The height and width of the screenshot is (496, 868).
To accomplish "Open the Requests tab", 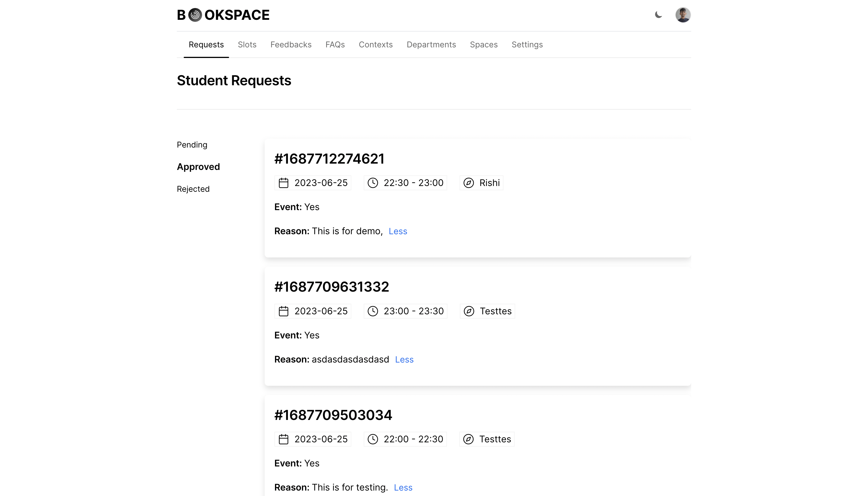I will [206, 44].
